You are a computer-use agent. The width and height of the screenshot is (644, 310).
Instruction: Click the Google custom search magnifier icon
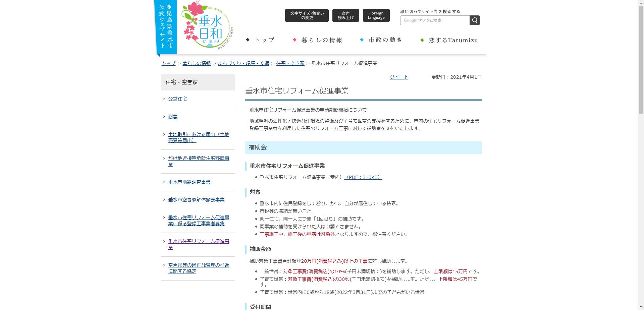(474, 20)
